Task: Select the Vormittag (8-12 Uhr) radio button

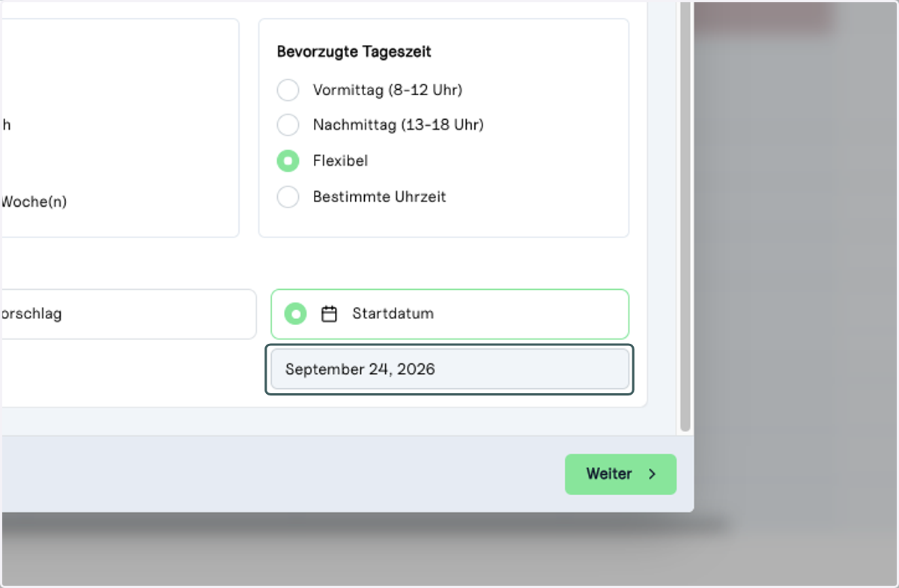Action: 288,90
